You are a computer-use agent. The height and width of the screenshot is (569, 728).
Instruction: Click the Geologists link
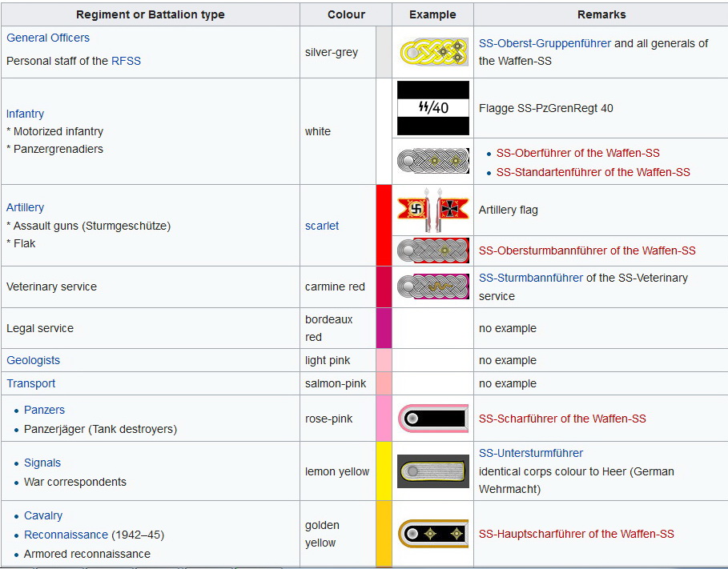coord(33,360)
